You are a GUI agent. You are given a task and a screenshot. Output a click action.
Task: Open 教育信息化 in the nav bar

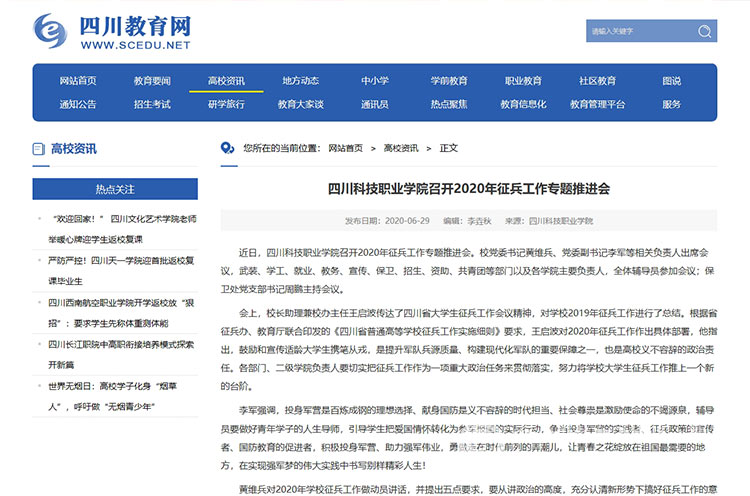(523, 104)
